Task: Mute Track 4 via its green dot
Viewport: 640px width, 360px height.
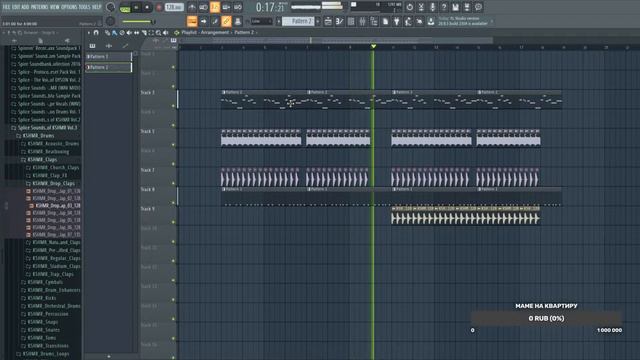Action: click(173, 125)
